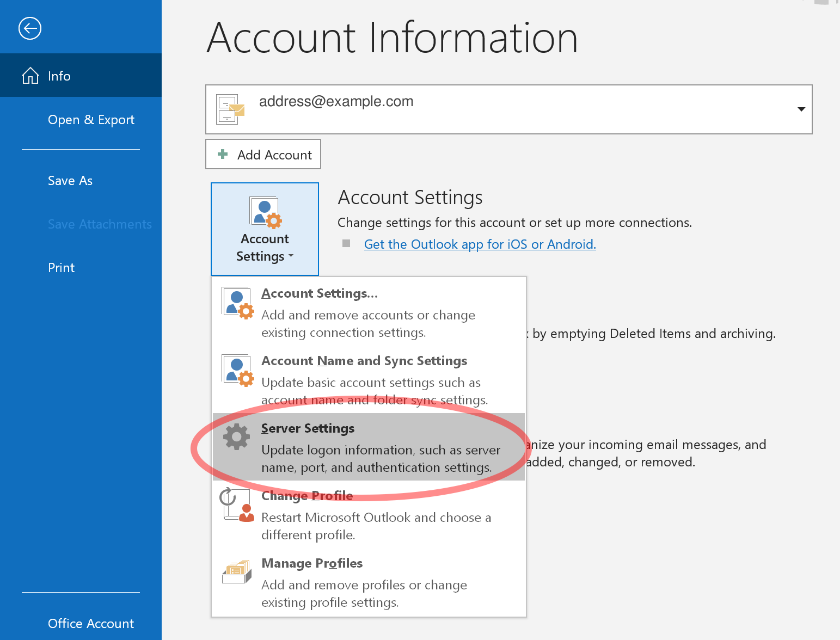Click the green plus icon on Add Account
Viewport: 840px width, 640px height.
223,155
